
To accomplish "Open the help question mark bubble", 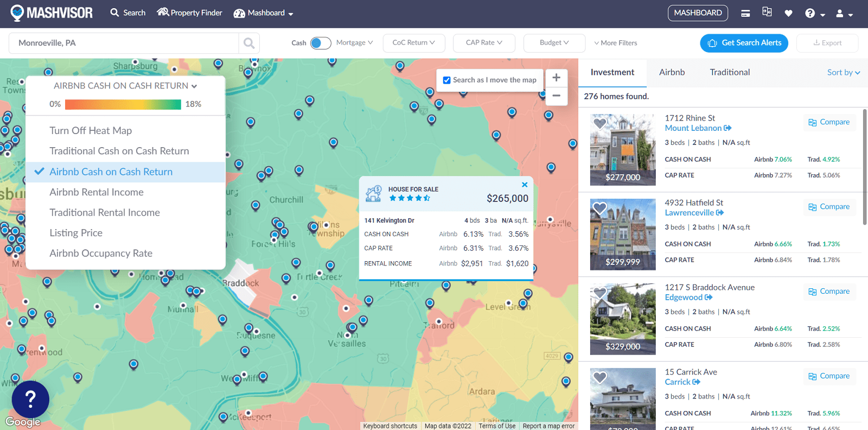I will click(30, 400).
